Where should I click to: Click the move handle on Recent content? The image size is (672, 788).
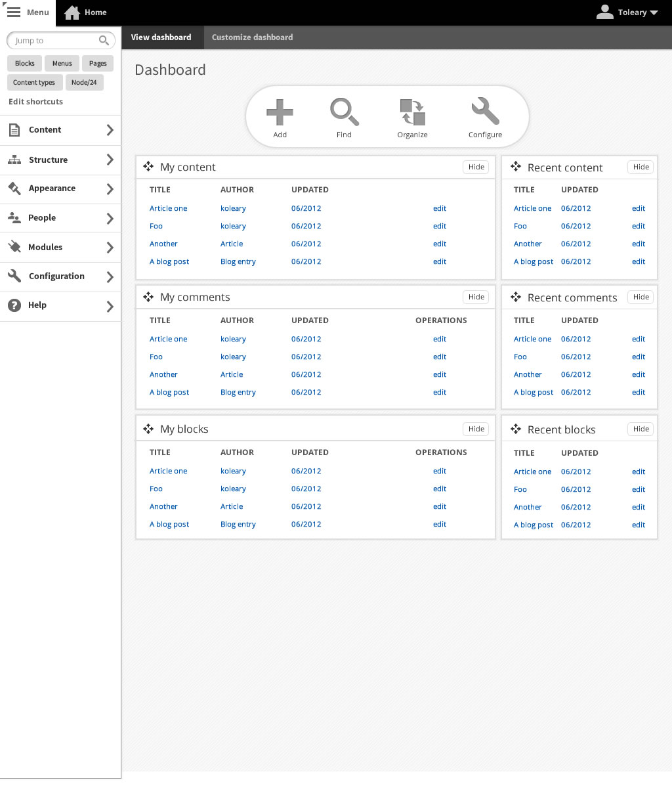516,167
